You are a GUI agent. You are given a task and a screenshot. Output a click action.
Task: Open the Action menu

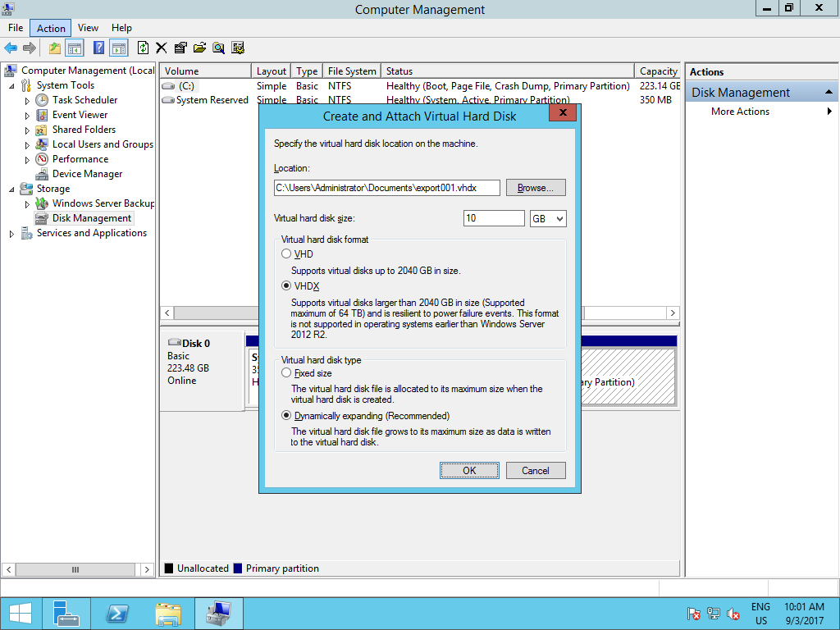[x=49, y=27]
